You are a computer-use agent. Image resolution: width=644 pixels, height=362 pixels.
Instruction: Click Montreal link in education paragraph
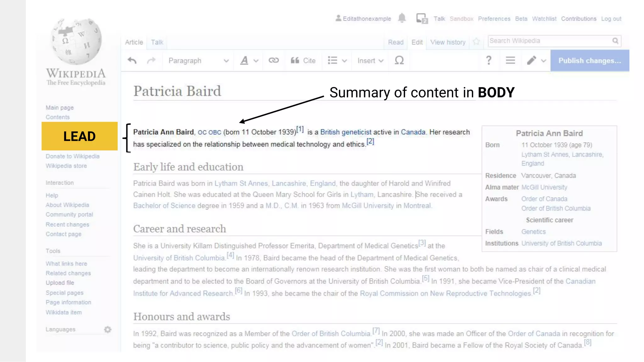417,206
